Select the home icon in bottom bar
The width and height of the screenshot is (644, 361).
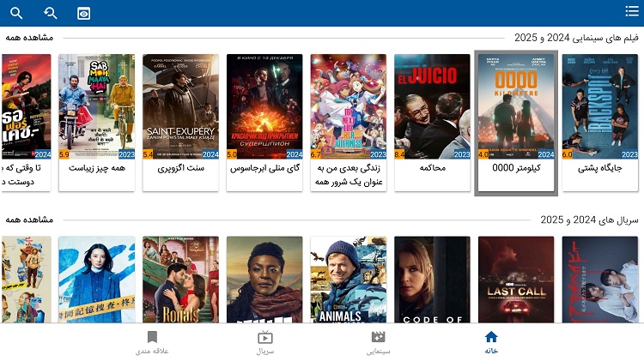point(491,337)
